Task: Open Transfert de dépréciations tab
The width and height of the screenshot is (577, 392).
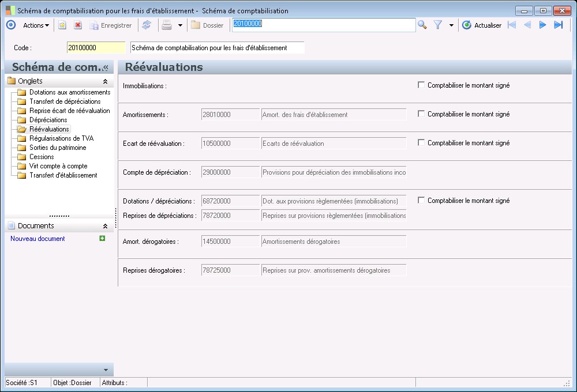Action: [x=65, y=101]
